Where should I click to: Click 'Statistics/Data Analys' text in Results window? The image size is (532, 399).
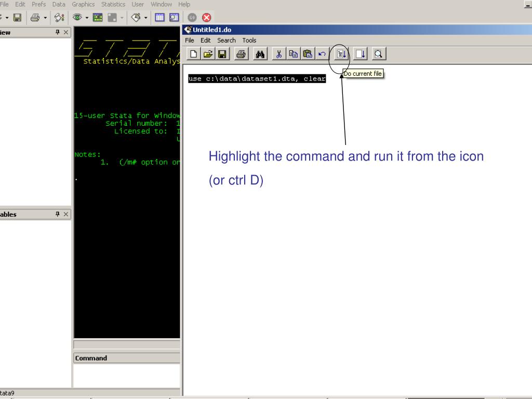pos(131,61)
